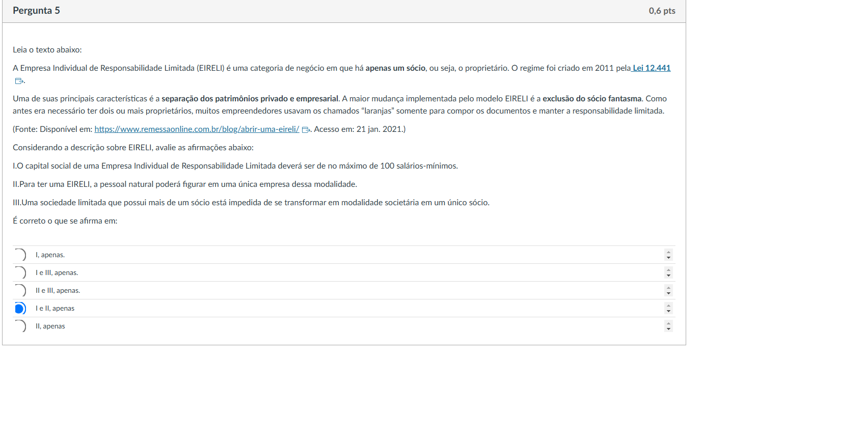
Task: Click the down arrow in the "II, apenas" row
Action: click(x=668, y=329)
